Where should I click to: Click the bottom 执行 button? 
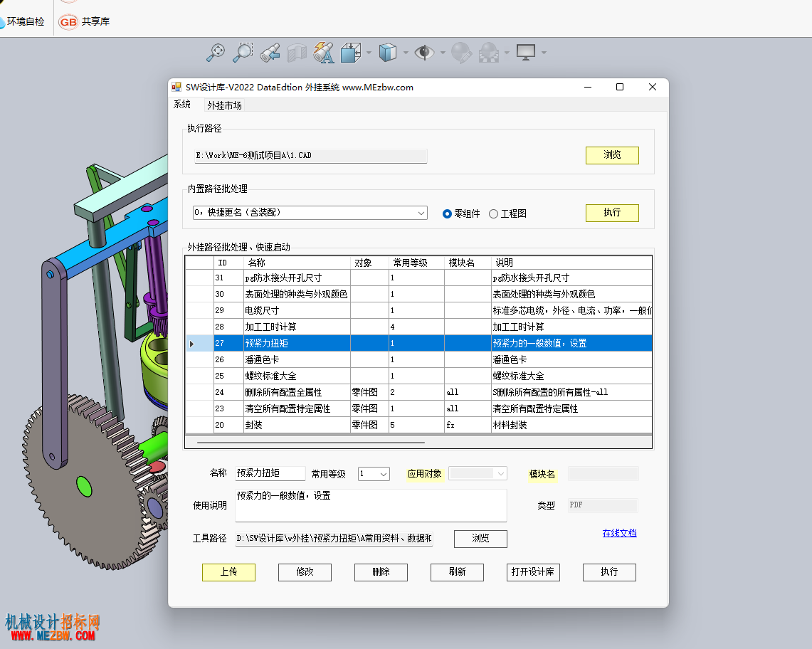(x=609, y=572)
